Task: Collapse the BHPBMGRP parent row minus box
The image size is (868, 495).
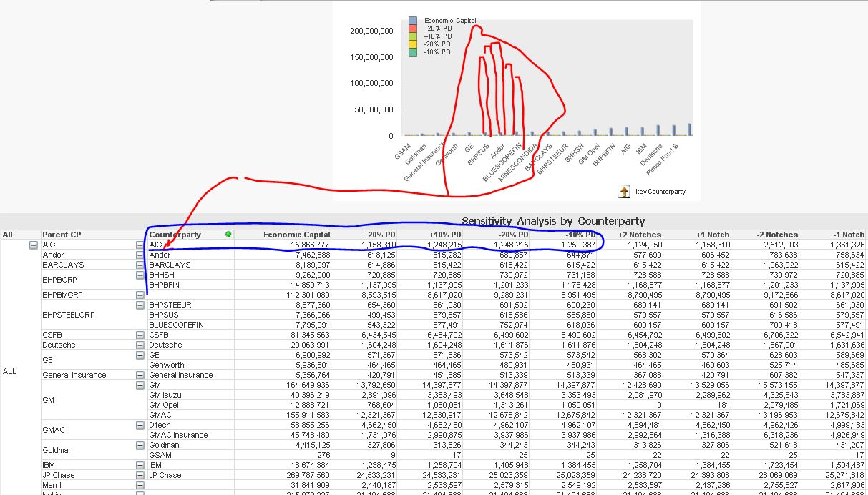Action: pyautogui.click(x=140, y=295)
